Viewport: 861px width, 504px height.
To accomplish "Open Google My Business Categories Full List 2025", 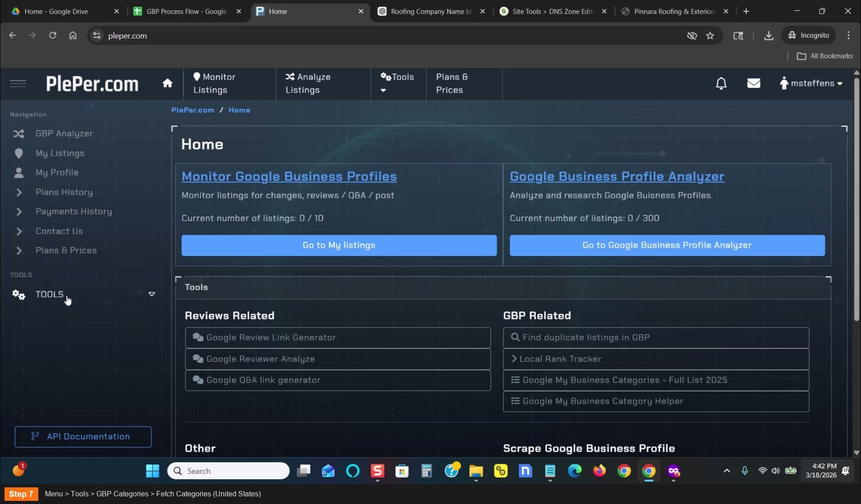I will click(656, 380).
